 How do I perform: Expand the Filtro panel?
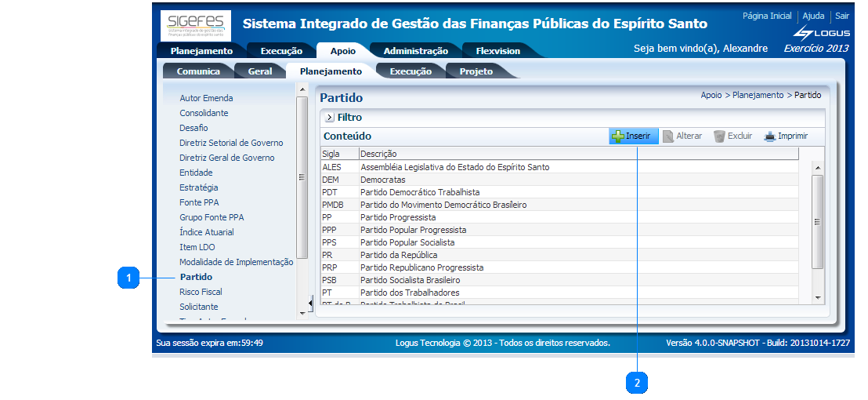[x=330, y=118]
